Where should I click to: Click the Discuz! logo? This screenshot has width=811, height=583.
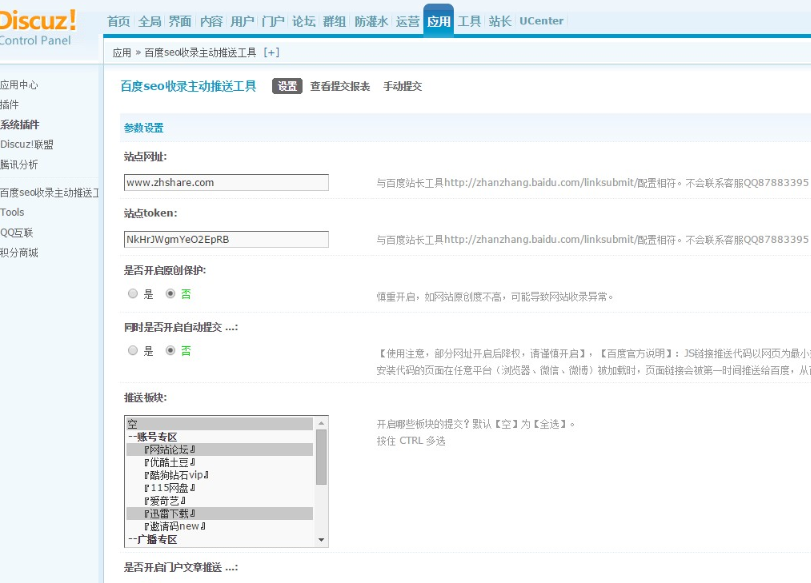[38, 22]
